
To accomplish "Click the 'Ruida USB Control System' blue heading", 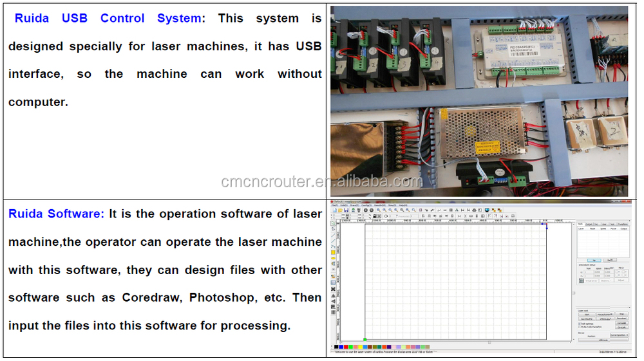I will coord(108,18).
